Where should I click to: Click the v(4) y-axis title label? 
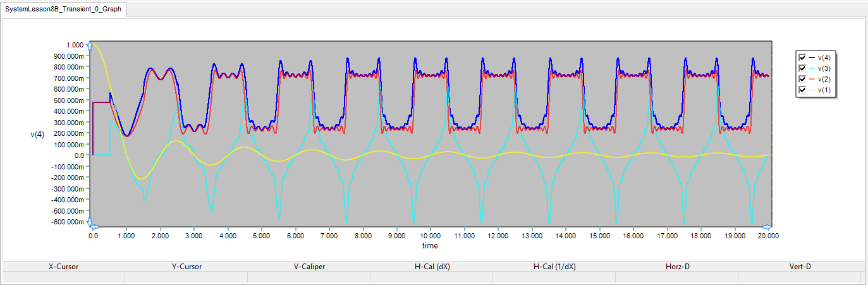(x=37, y=134)
